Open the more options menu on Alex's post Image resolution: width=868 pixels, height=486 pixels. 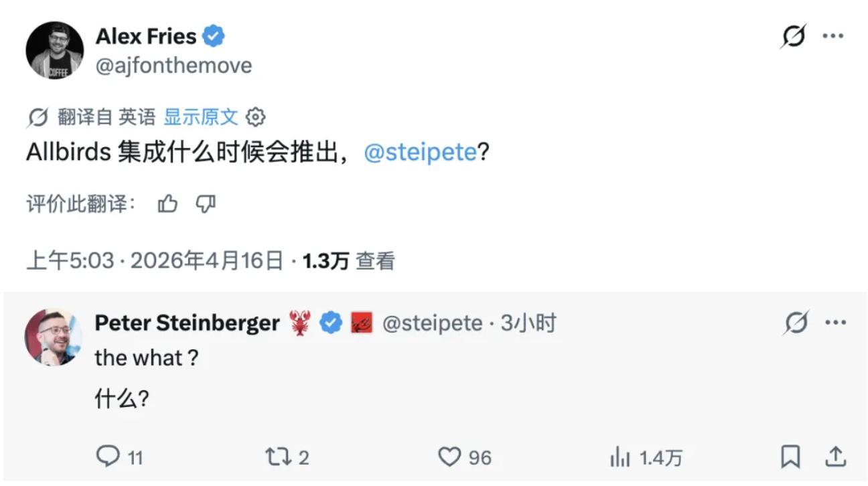(833, 35)
